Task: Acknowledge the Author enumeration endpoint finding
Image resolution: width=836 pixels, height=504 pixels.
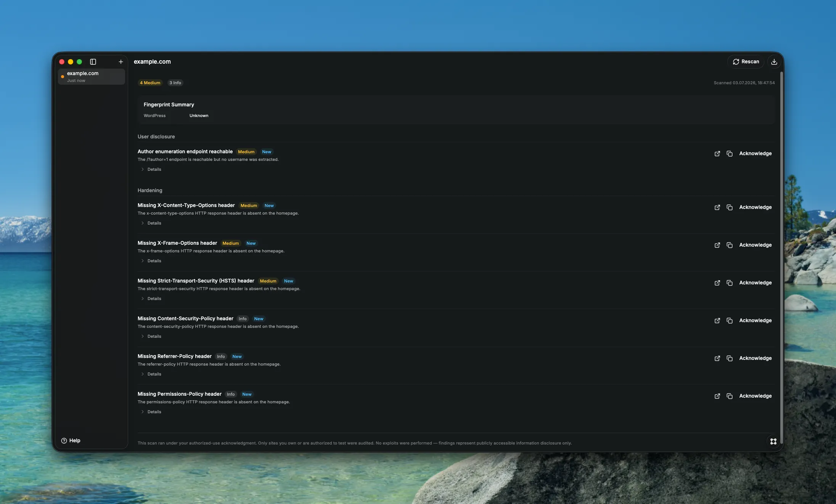Action: click(x=756, y=154)
